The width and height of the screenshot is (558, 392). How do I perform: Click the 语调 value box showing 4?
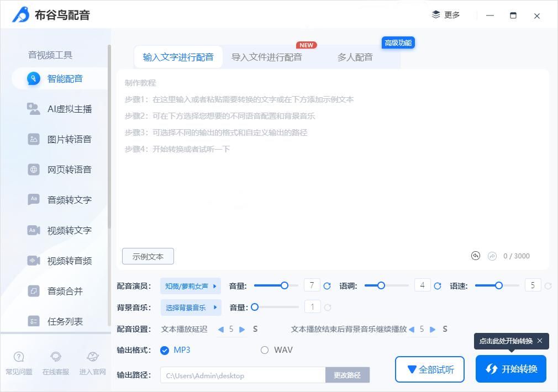(x=423, y=285)
